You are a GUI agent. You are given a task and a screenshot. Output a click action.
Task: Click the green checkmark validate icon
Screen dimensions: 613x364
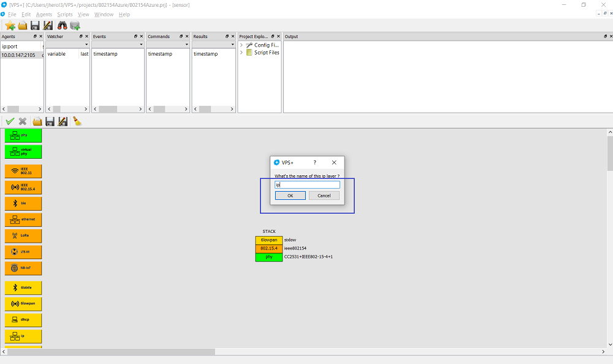click(x=10, y=121)
